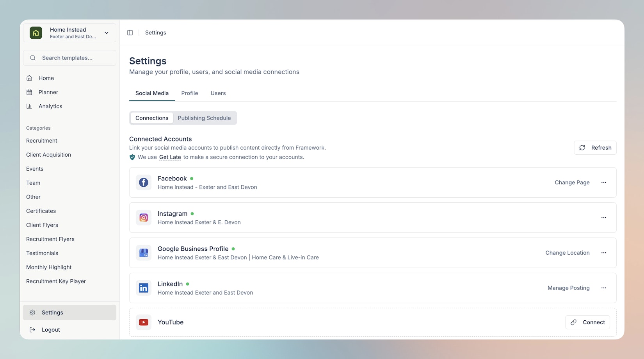
Task: Open LinkedIn's three-dot options menu
Action: pos(603,288)
